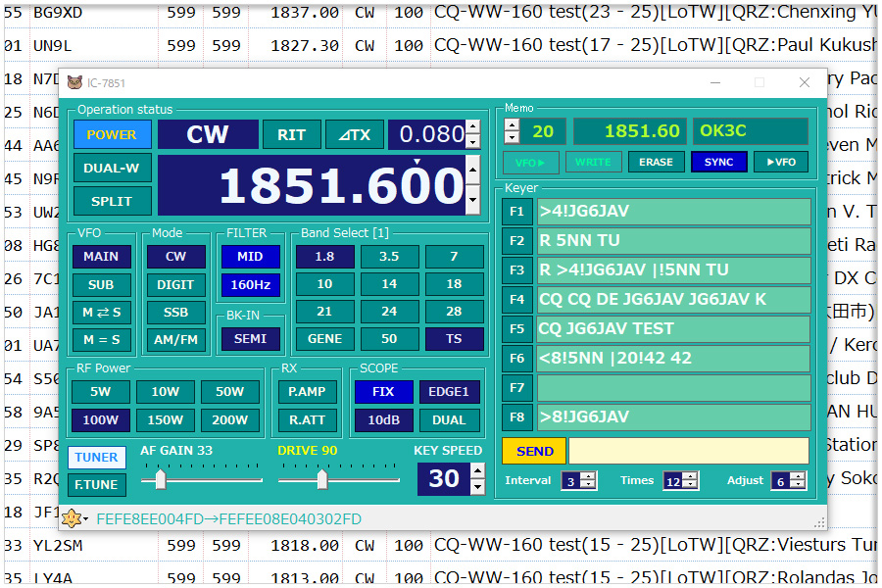Viewport: 882px width, 588px height.
Task: Click the yellow SEND button
Action: pos(534,451)
